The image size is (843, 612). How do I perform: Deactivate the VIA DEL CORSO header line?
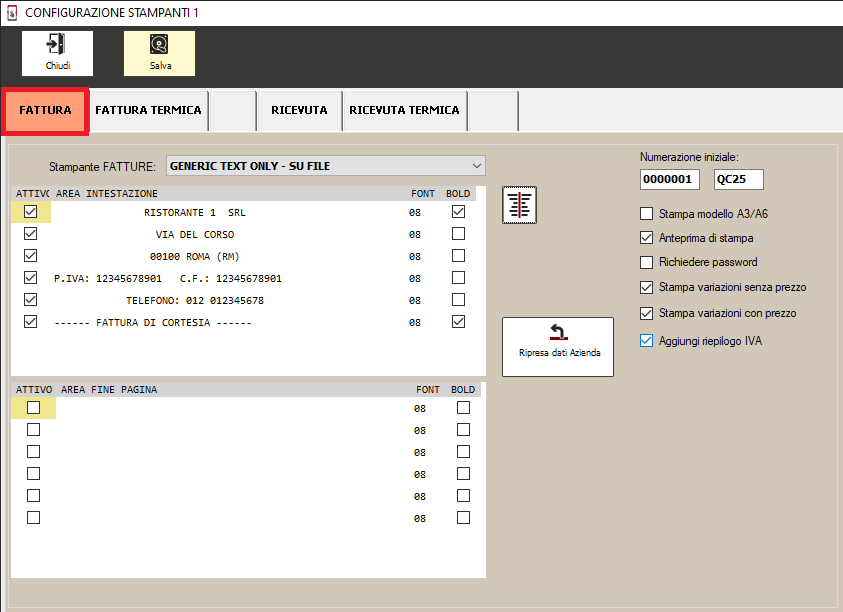tap(31, 234)
